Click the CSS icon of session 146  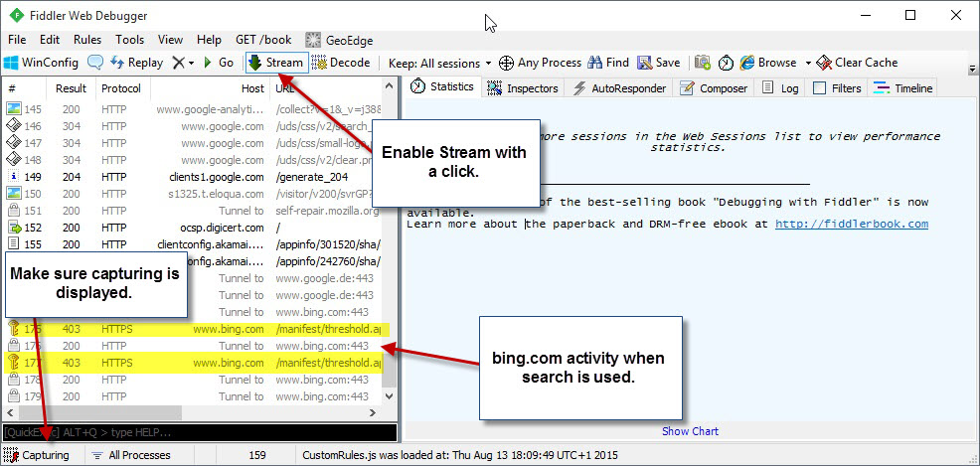(x=13, y=126)
